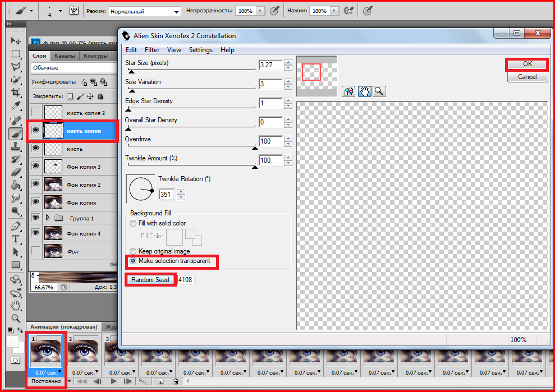Increase the Star Size stepper value

(x=288, y=63)
